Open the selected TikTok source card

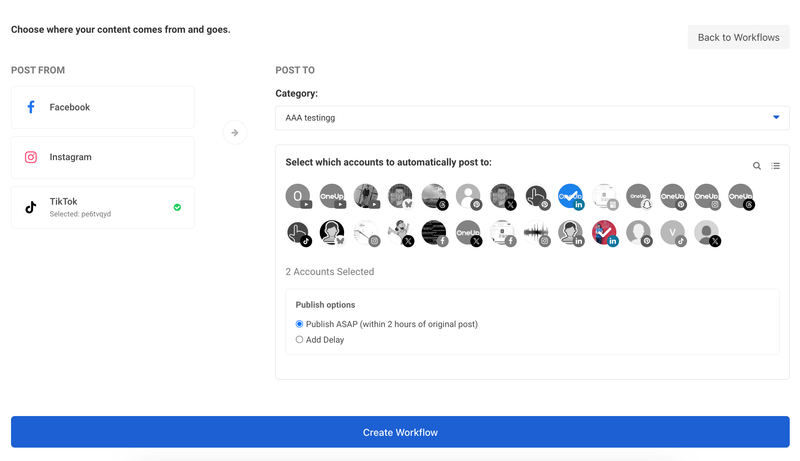103,207
